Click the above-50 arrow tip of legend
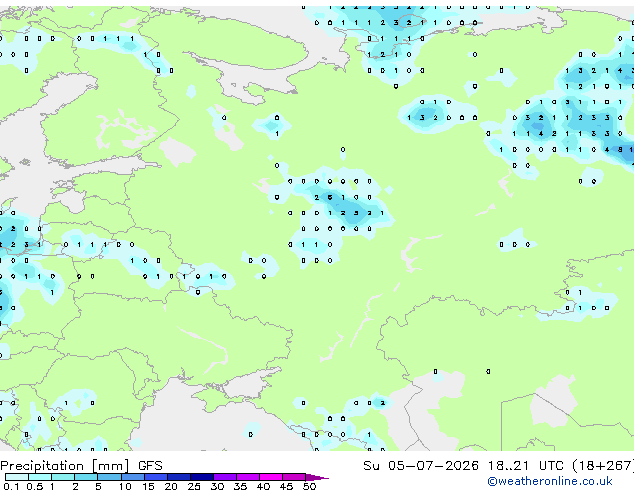 tap(317, 477)
